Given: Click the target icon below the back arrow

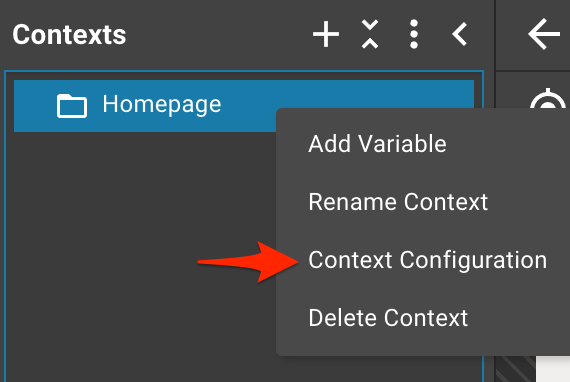Looking at the screenshot, I should [548, 100].
